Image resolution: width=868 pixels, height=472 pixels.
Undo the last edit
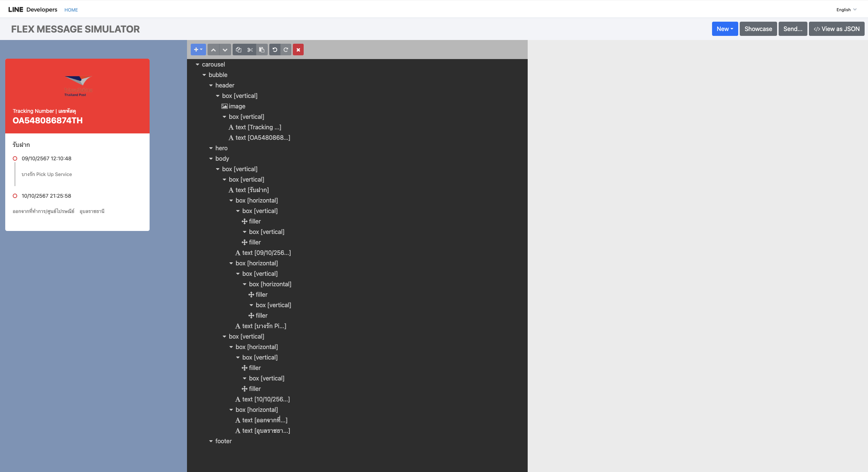pos(275,50)
